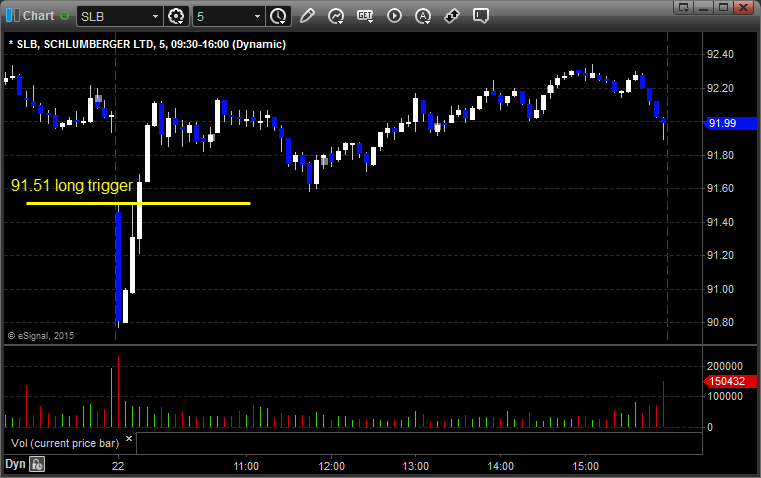Click the green connection status circle
Image resolution: width=761 pixels, height=478 pixels.
pyautogui.click(x=64, y=16)
